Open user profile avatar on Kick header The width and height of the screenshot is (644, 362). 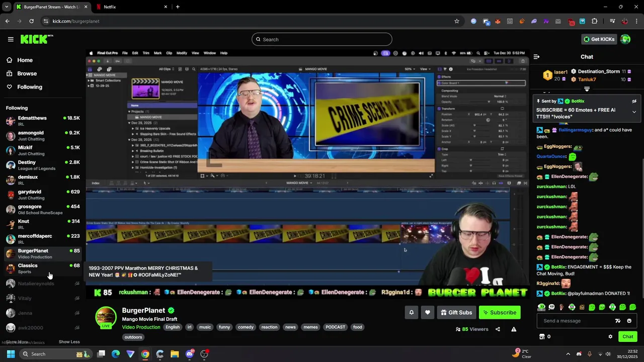[625, 39]
